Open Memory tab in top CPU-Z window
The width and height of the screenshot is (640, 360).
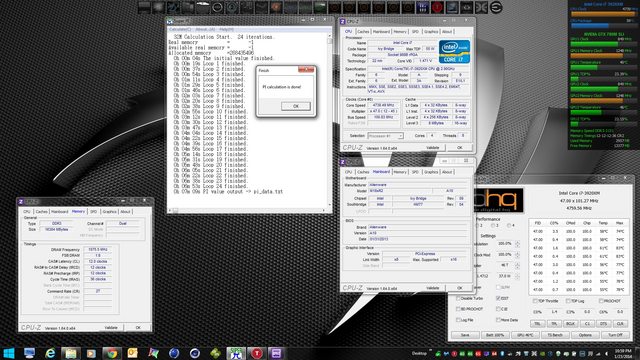(x=400, y=31)
